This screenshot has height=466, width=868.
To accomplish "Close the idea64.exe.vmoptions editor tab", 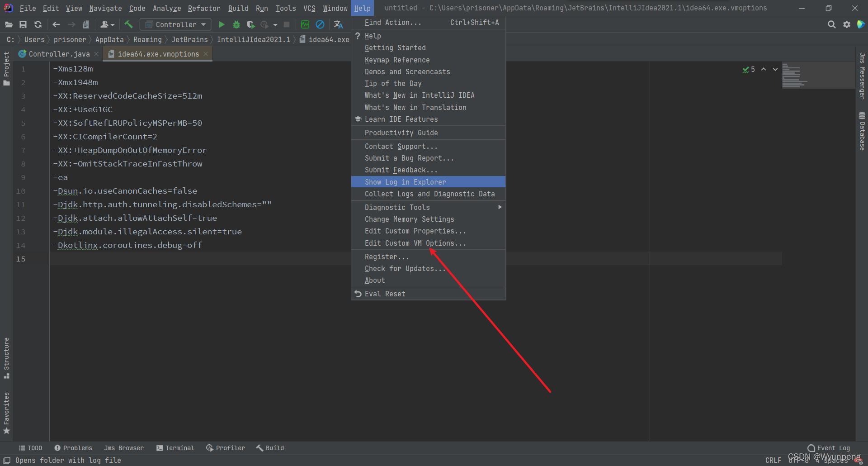I will (206, 54).
